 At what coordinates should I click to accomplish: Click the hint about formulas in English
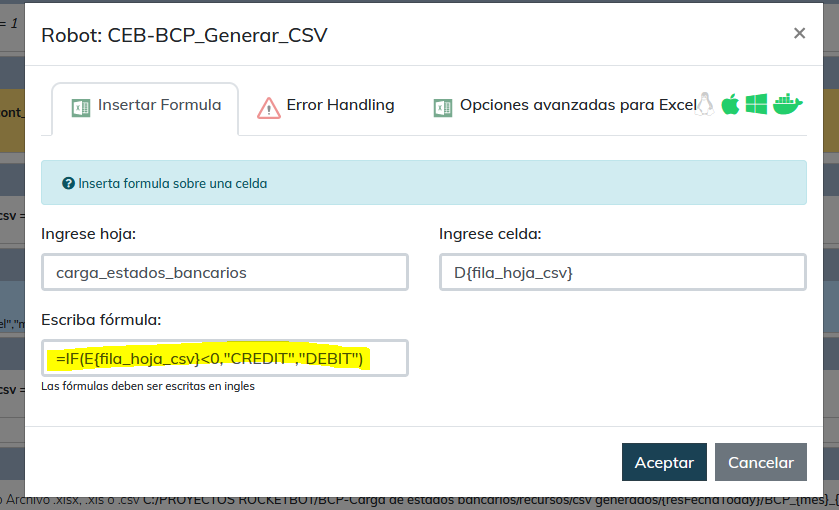pyautogui.click(x=148, y=386)
